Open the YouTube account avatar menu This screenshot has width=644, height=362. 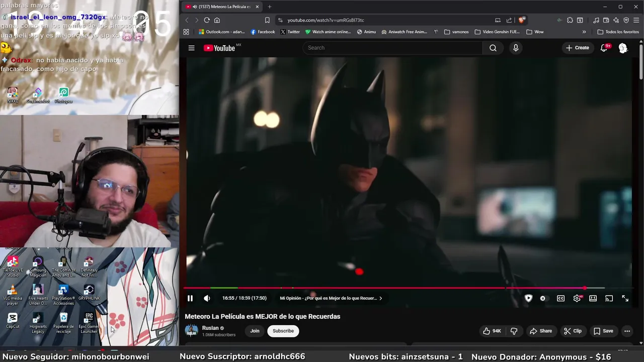[623, 48]
